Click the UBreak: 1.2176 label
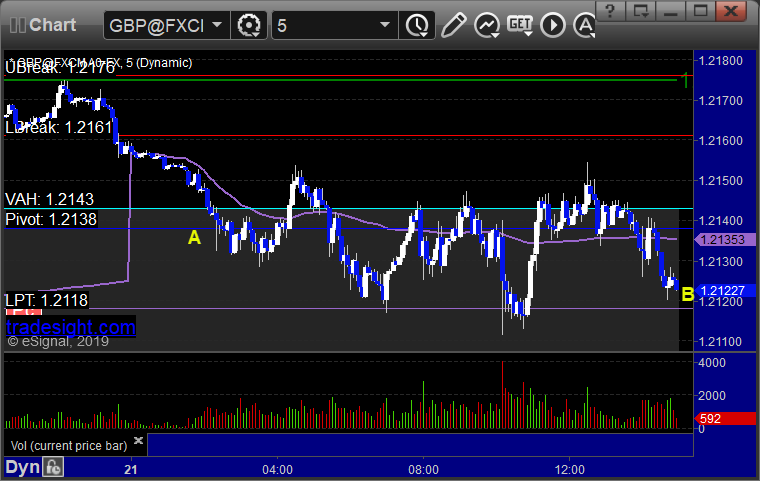 (x=60, y=68)
